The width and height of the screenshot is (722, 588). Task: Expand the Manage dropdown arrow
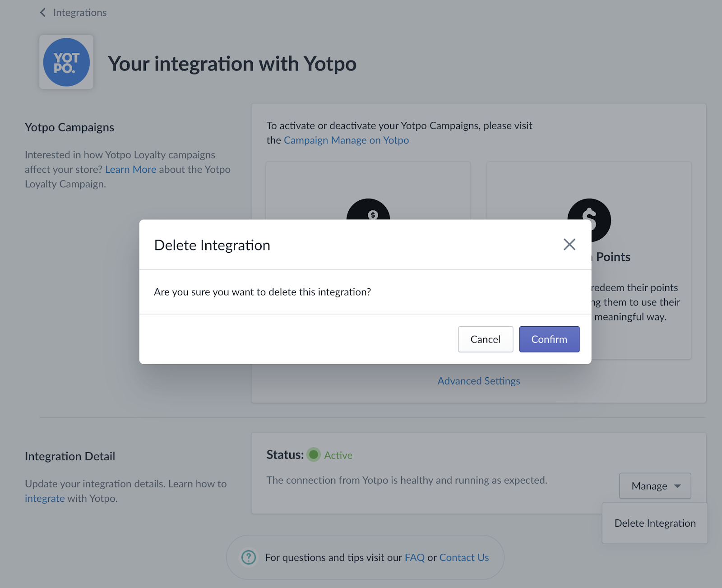(677, 486)
